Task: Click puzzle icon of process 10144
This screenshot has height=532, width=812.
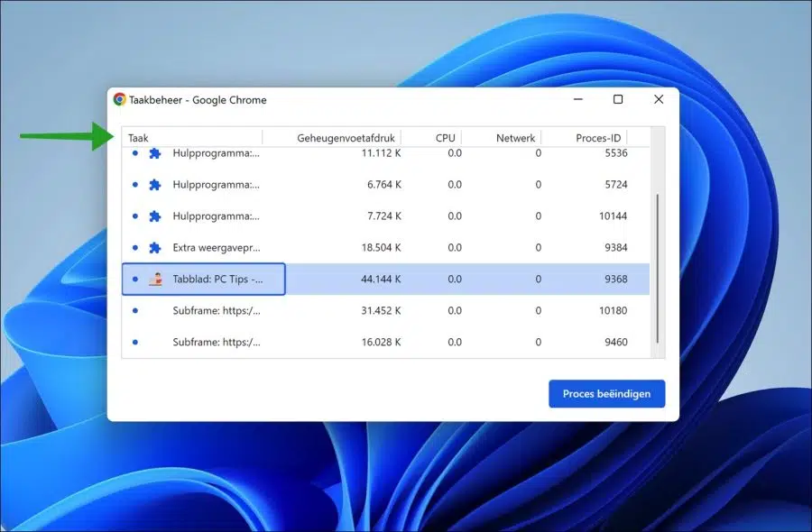Action: pos(155,216)
